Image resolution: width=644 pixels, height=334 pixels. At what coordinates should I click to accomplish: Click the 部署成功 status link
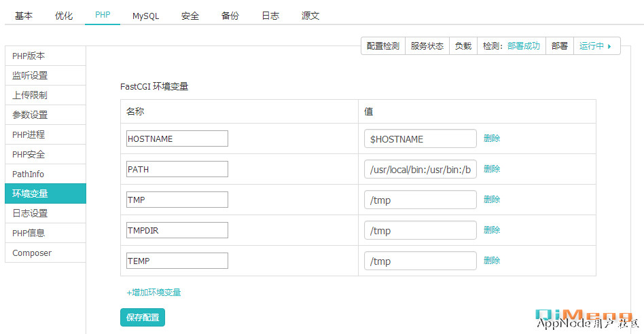click(x=523, y=46)
